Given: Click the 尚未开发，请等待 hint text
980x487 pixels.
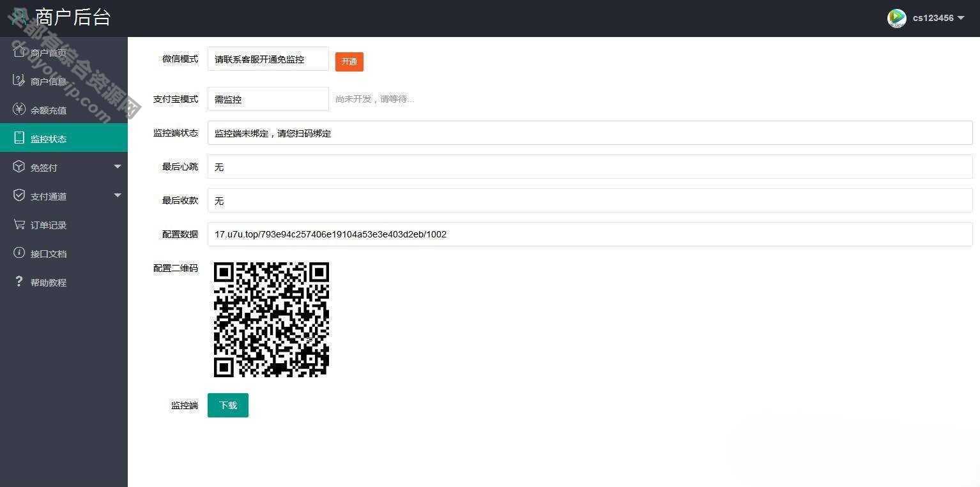Looking at the screenshot, I should (x=374, y=99).
